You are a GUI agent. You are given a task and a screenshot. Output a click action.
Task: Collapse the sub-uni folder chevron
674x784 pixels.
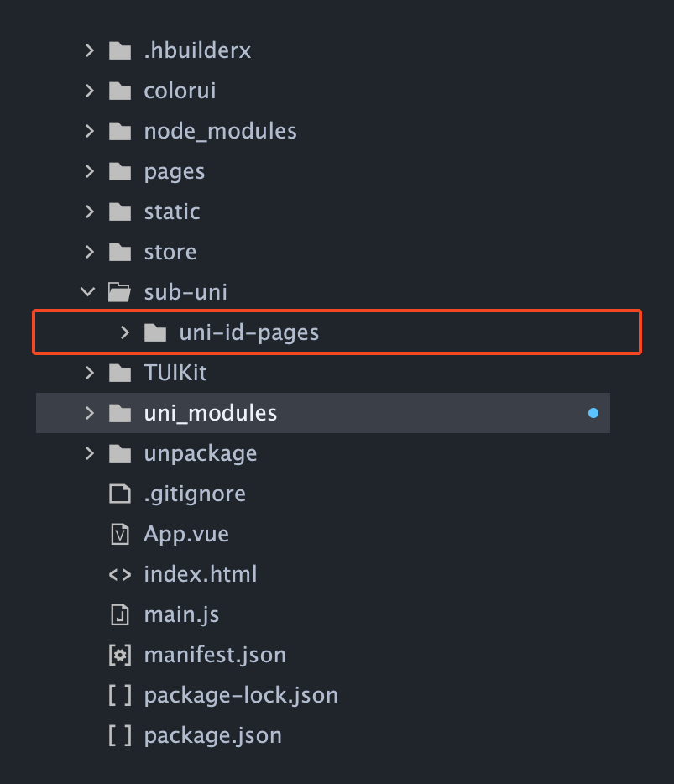click(x=88, y=291)
